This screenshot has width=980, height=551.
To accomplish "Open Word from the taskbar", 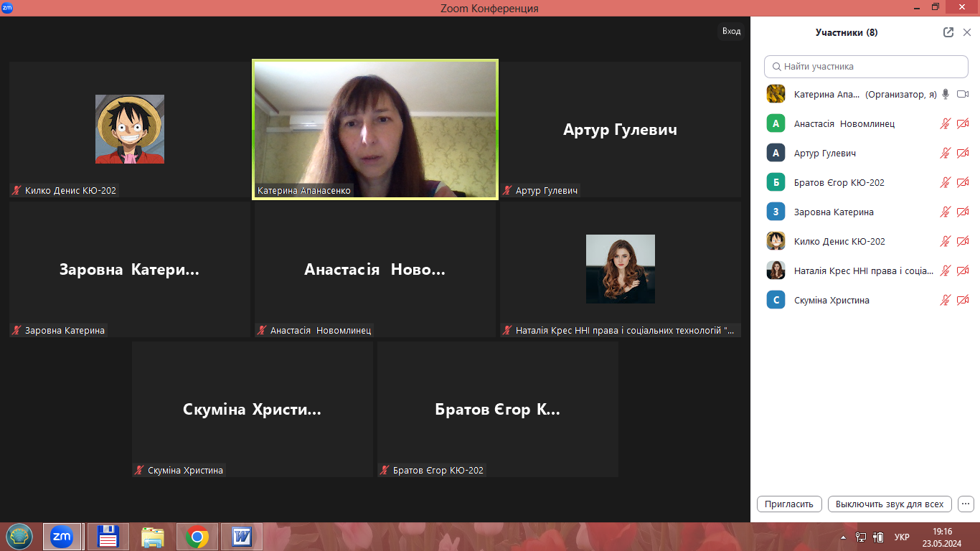I will tap(242, 536).
